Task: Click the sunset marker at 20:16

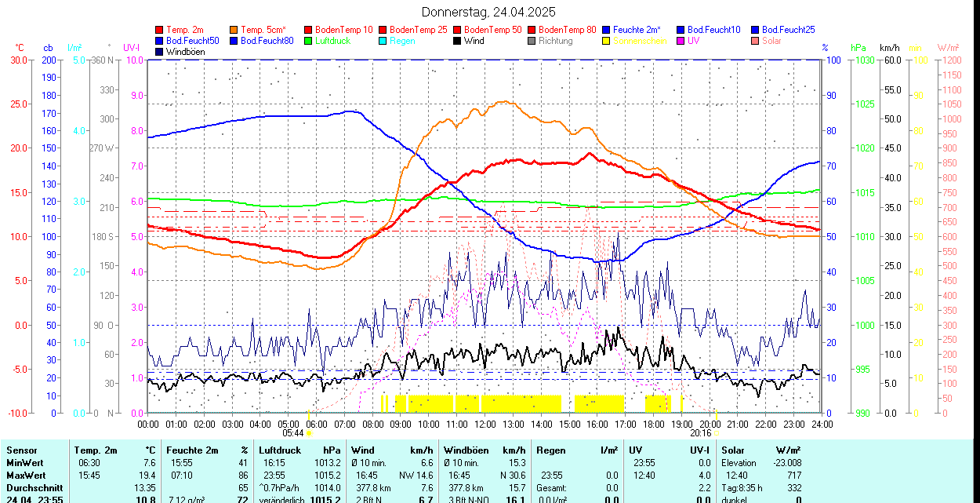Action: pos(717,432)
